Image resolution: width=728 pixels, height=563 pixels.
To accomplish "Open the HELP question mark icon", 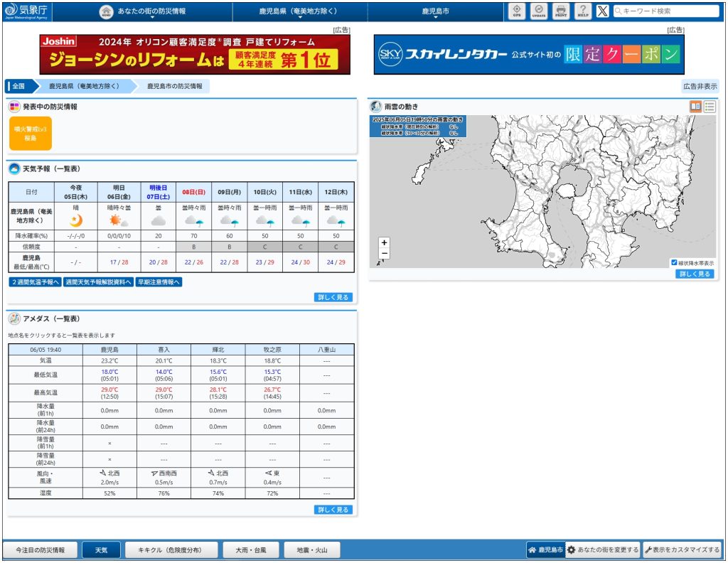I will pos(583,11).
